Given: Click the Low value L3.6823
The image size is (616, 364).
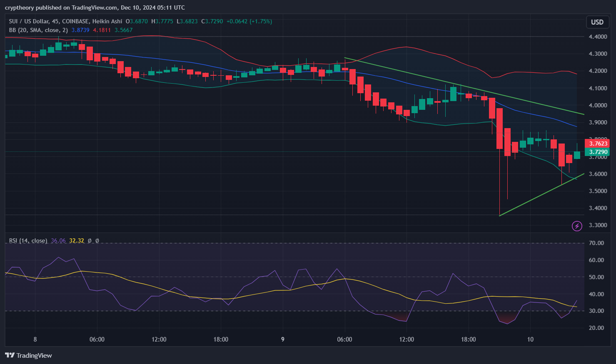Looking at the screenshot, I should [187, 21].
